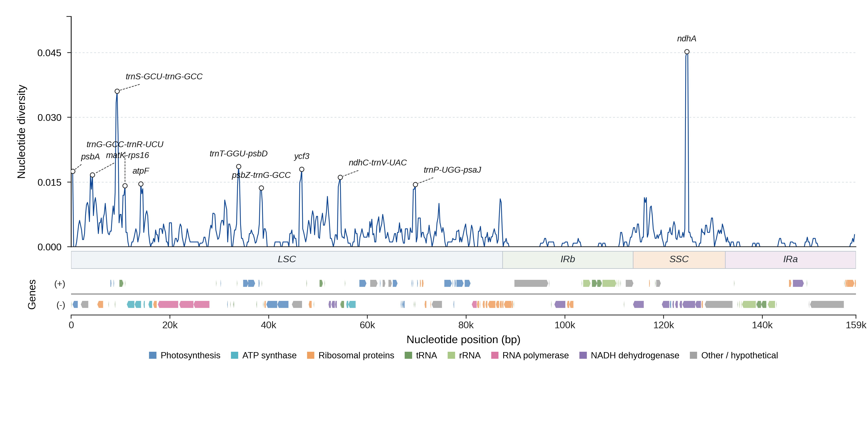868x422 pixels.
Task: Select the IRb region bar
Action: (x=568, y=260)
